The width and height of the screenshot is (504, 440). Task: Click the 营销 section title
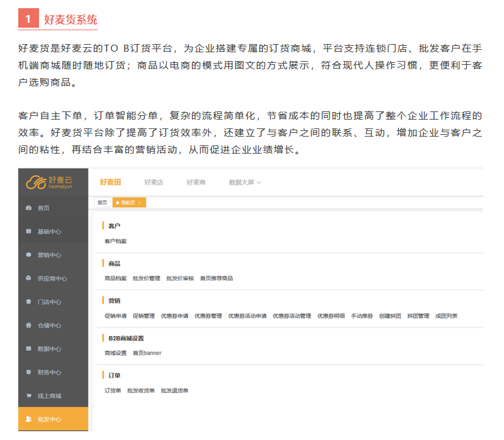coord(114,301)
